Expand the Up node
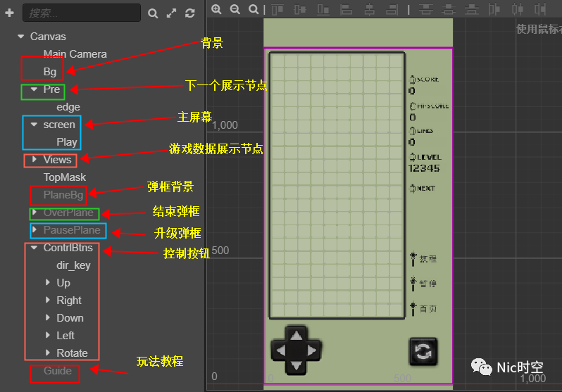The width and height of the screenshot is (562, 392). pos(48,282)
